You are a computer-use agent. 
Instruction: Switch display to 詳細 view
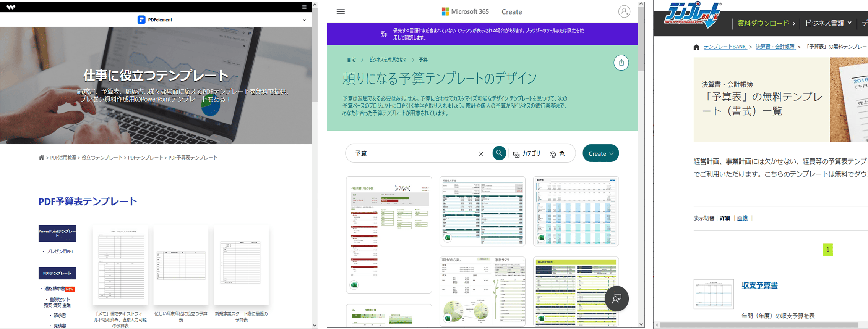pos(725,218)
